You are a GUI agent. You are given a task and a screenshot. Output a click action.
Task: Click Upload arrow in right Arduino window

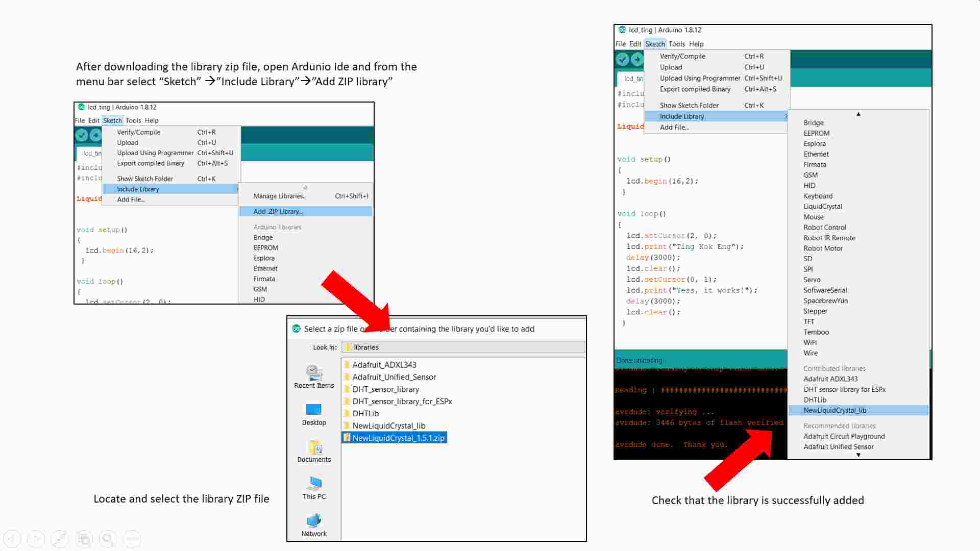pyautogui.click(x=637, y=60)
